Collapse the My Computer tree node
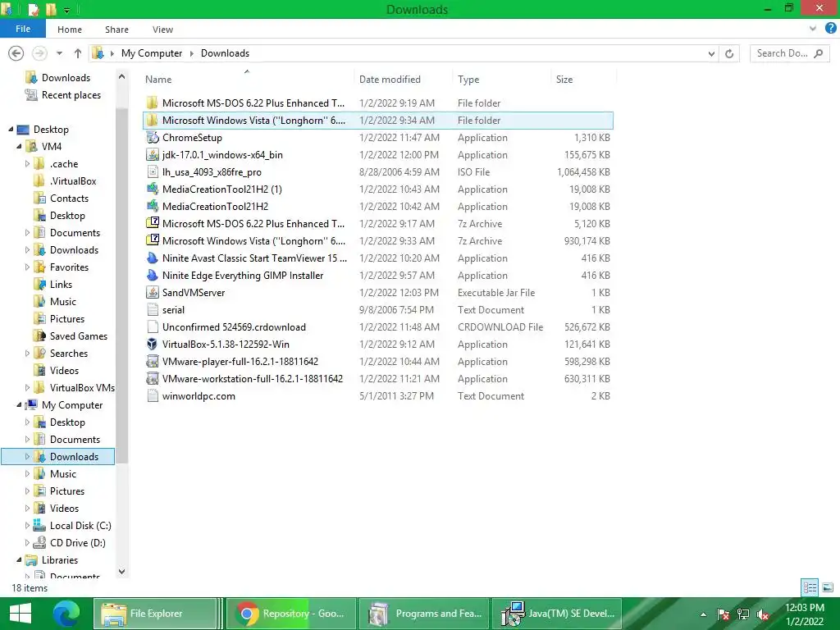The image size is (840, 630). tap(20, 405)
